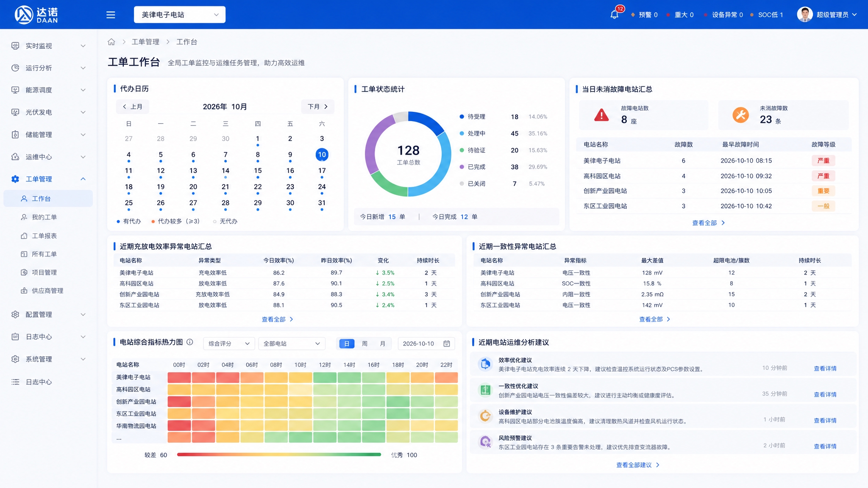This screenshot has height=488, width=868.
Task: Open the calendar icon in the date field
Action: tap(447, 344)
